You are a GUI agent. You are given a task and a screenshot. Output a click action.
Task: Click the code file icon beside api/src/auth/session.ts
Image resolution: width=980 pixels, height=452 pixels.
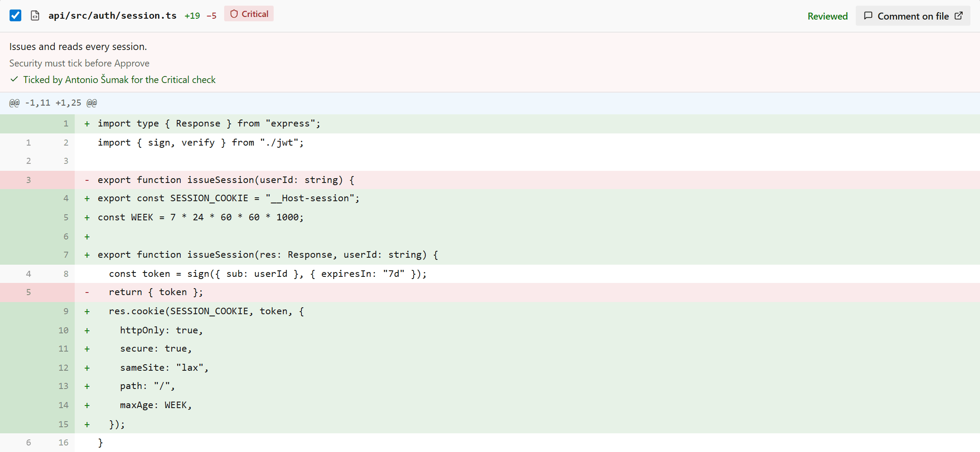point(35,16)
